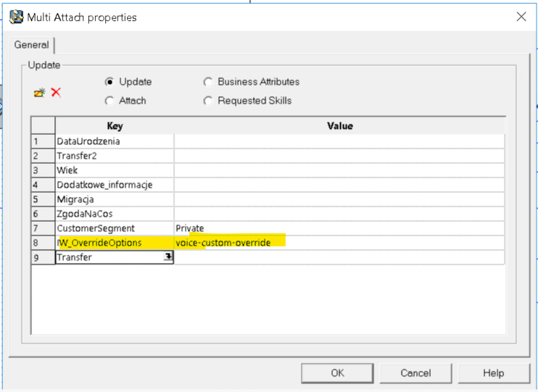The image size is (538, 392).
Task: Switch to the General tab
Action: click(x=31, y=45)
